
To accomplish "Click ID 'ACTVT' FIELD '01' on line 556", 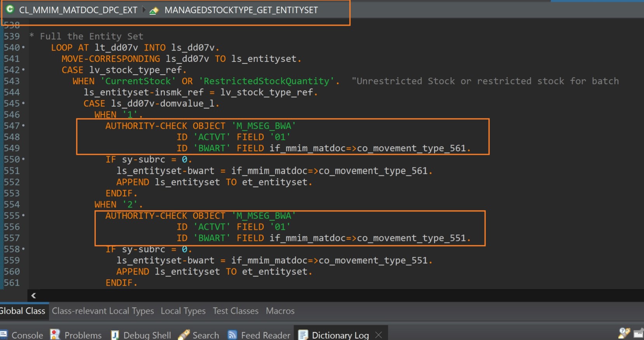I will point(234,227).
